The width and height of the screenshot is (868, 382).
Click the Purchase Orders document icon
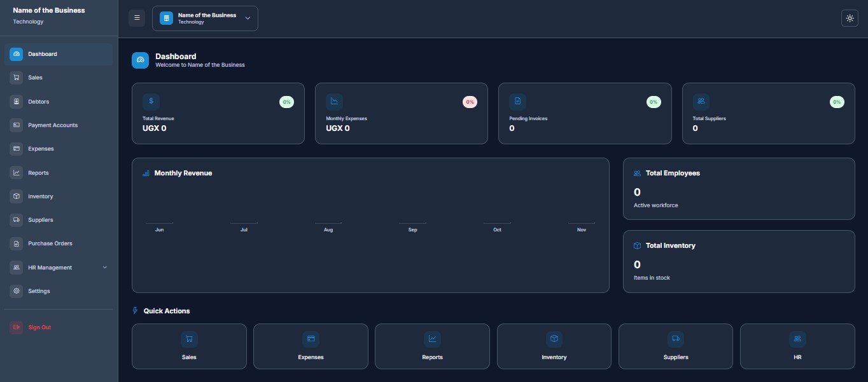(x=16, y=243)
